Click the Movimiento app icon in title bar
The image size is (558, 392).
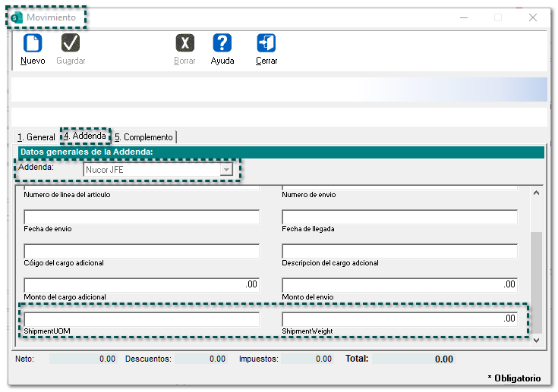[17, 17]
